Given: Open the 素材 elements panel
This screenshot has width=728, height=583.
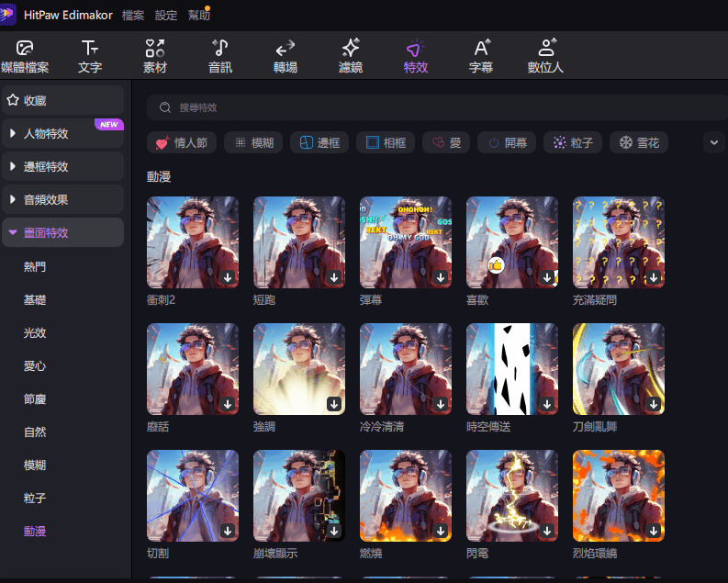Looking at the screenshot, I should (155, 56).
